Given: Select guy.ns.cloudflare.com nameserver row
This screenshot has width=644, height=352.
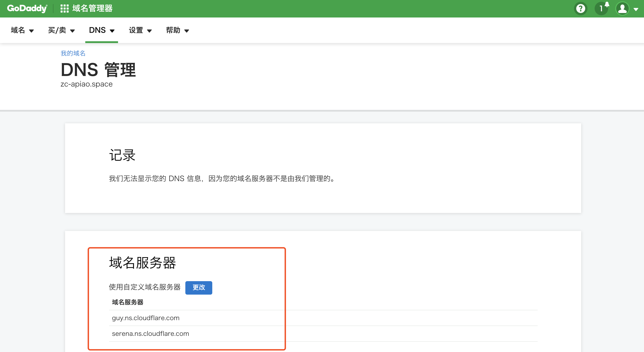Looking at the screenshot, I should coord(323,318).
